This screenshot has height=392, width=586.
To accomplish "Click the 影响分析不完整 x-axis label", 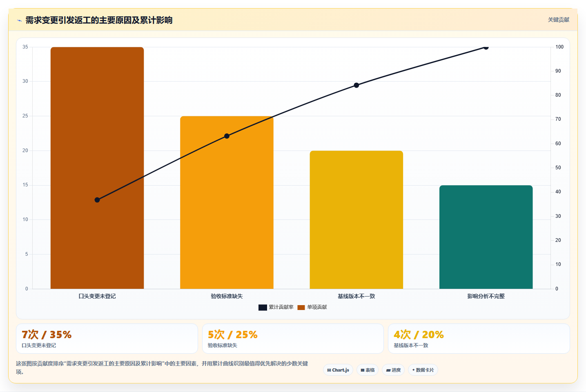I will tap(486, 296).
